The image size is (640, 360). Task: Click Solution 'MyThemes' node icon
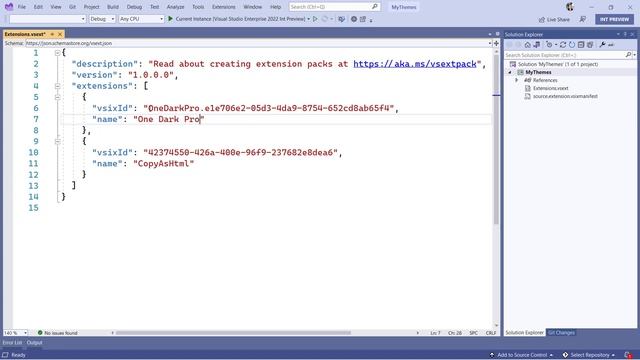(x=513, y=64)
